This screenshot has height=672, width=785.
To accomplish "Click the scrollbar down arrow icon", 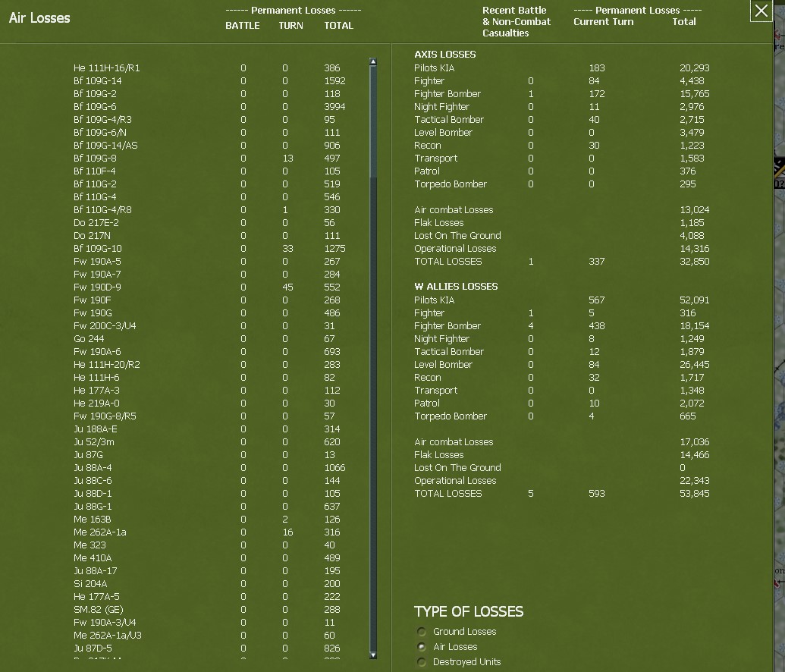I will (372, 654).
